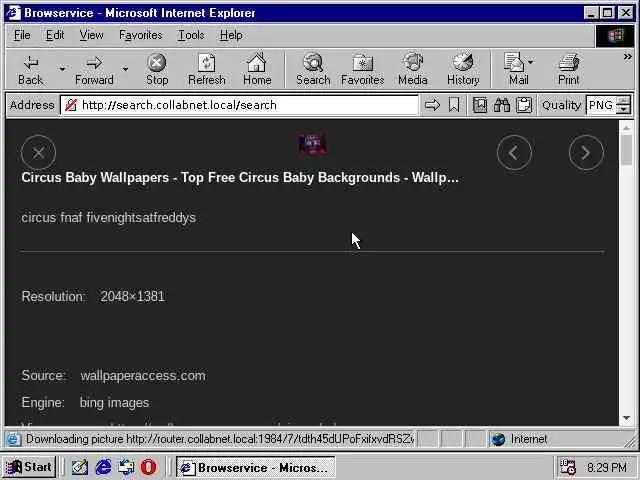
Task: Refresh the current page
Action: (207, 69)
